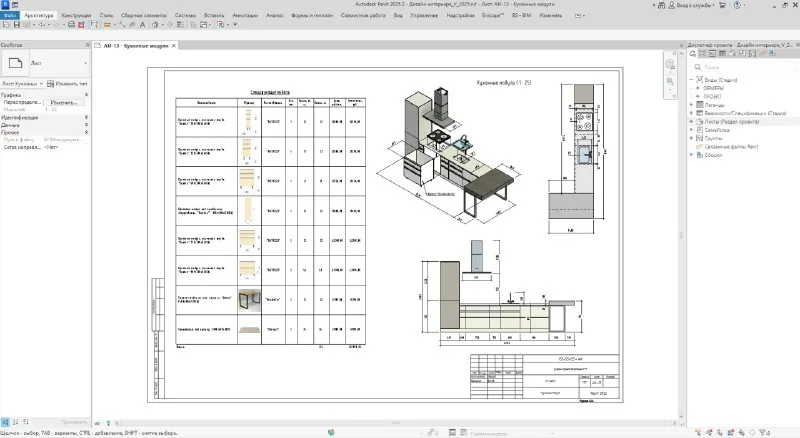Open the Customize Quick Access Toolbar dropdown arrow
Image resolution: width=800 pixels, height=438 pixels.
point(235,25)
